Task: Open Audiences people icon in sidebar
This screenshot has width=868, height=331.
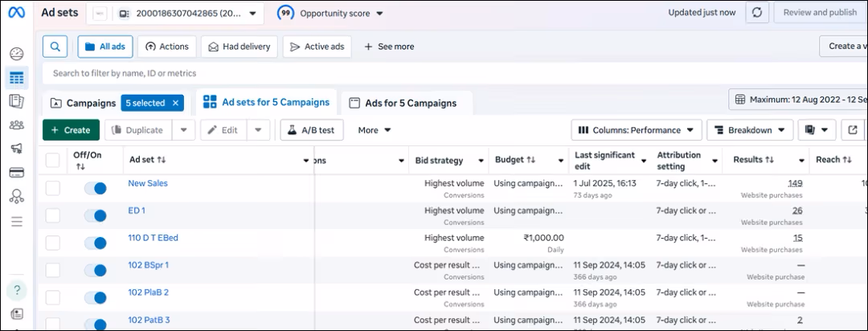Action: coord(17,125)
